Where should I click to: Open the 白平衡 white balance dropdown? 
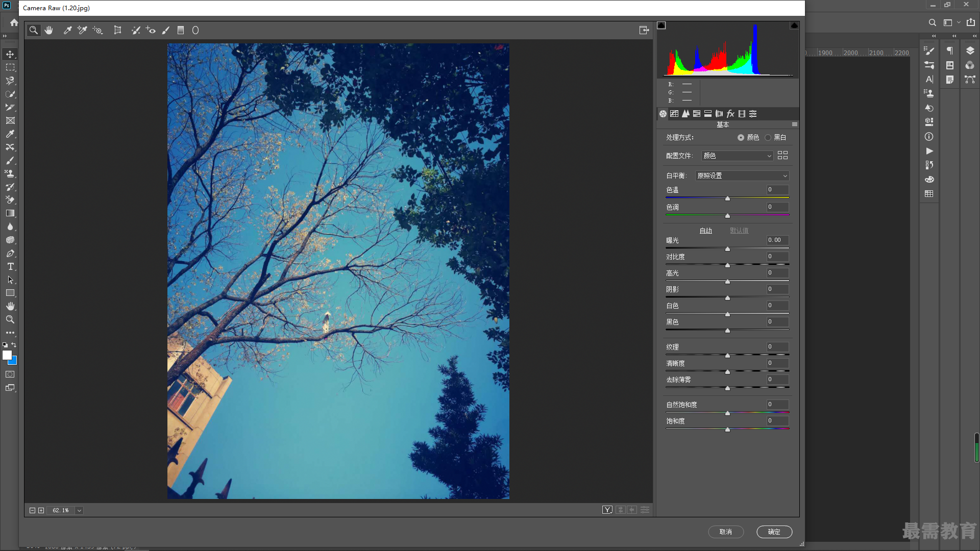[x=742, y=176]
